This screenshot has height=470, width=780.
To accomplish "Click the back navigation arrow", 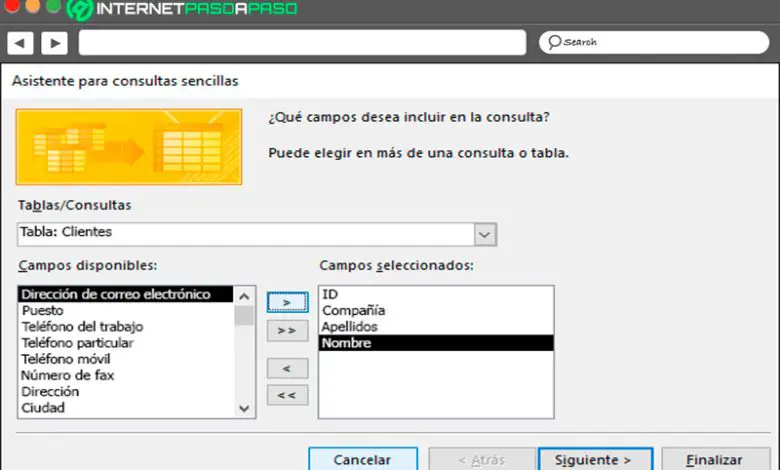I will (20, 43).
